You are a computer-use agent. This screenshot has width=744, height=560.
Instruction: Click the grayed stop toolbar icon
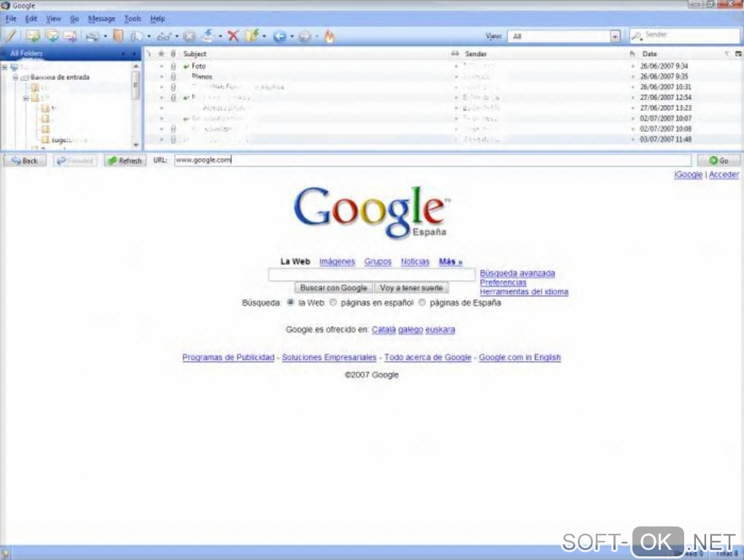point(190,36)
